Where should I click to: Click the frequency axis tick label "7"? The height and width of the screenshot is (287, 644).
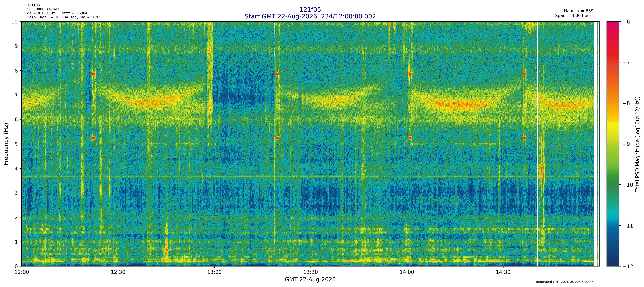pyautogui.click(x=16, y=95)
